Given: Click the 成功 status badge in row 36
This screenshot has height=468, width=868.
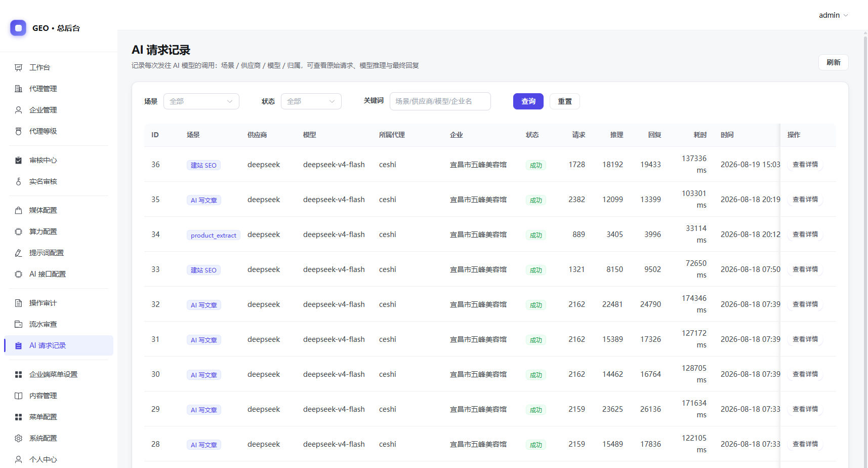Looking at the screenshot, I should pos(536,165).
